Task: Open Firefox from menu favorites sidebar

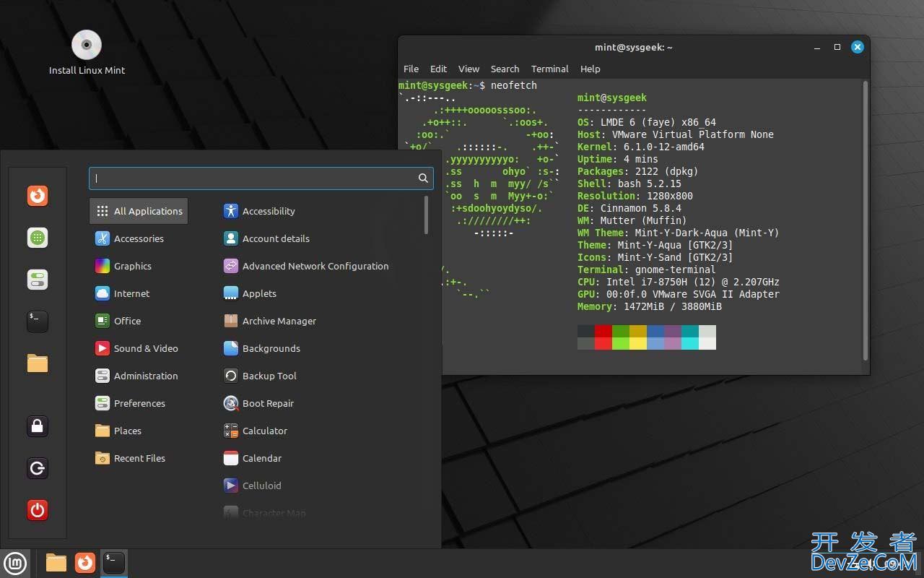Action: pos(38,196)
